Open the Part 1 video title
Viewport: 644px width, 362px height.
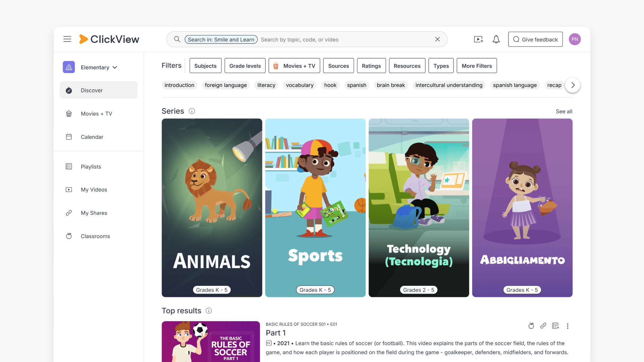(276, 333)
